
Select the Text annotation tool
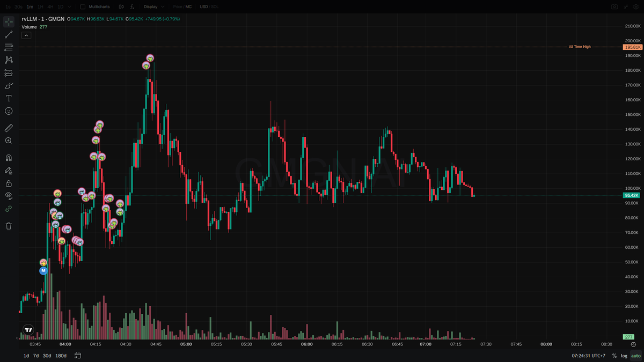[9, 98]
